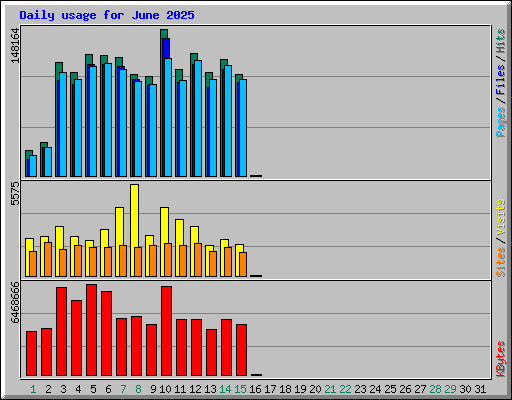The image size is (512, 400).
Task: Click day label 18 on the x-axis
Action: 285,389
